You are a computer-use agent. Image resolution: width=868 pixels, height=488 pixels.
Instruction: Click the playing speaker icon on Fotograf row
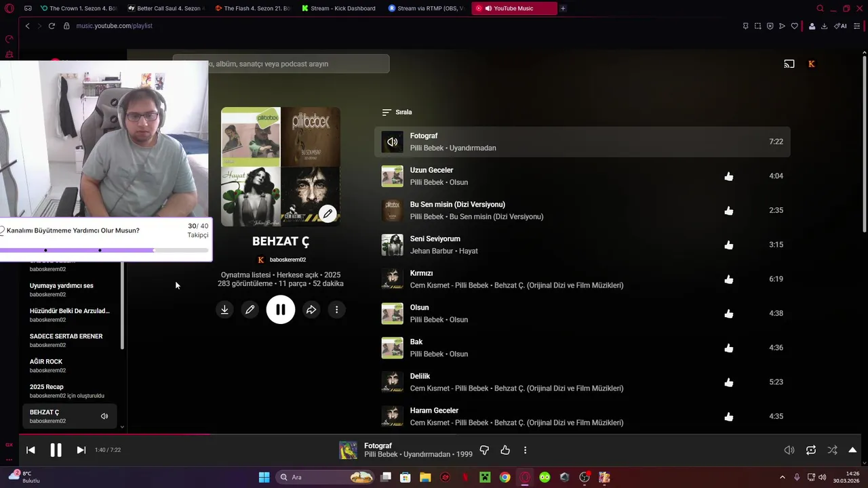[392, 142]
